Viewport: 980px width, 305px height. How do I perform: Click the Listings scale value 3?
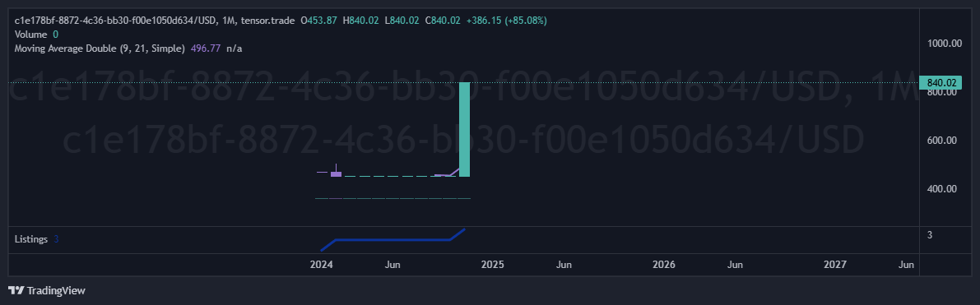point(930,235)
